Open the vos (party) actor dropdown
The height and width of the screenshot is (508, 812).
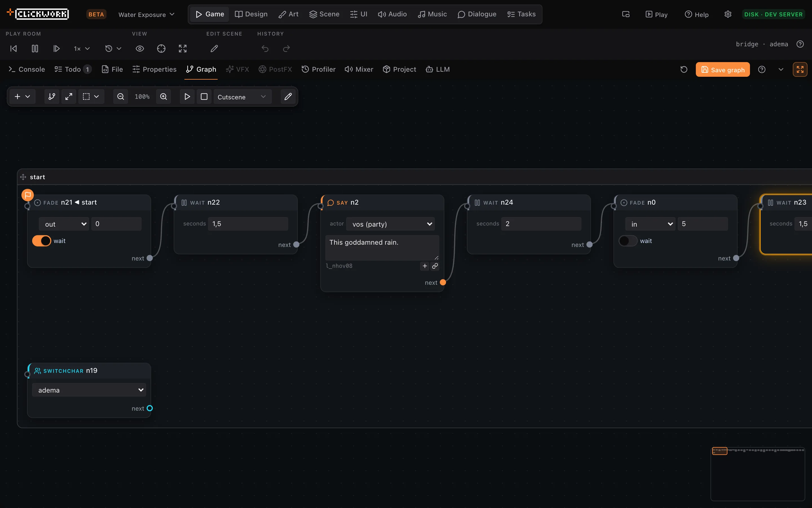[x=390, y=224]
